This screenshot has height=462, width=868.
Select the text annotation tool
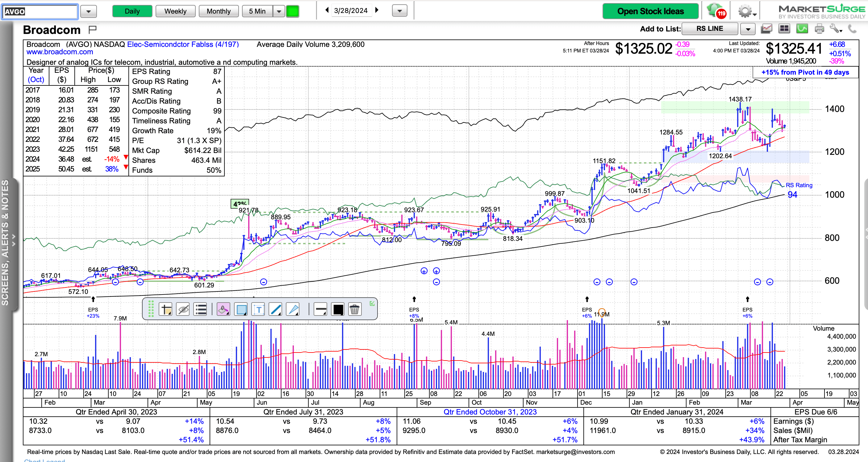[x=258, y=309]
